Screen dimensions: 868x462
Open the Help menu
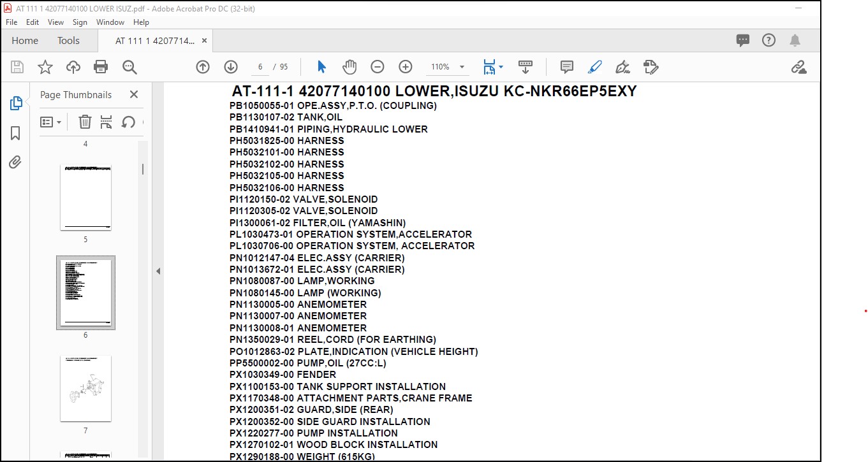(141, 22)
